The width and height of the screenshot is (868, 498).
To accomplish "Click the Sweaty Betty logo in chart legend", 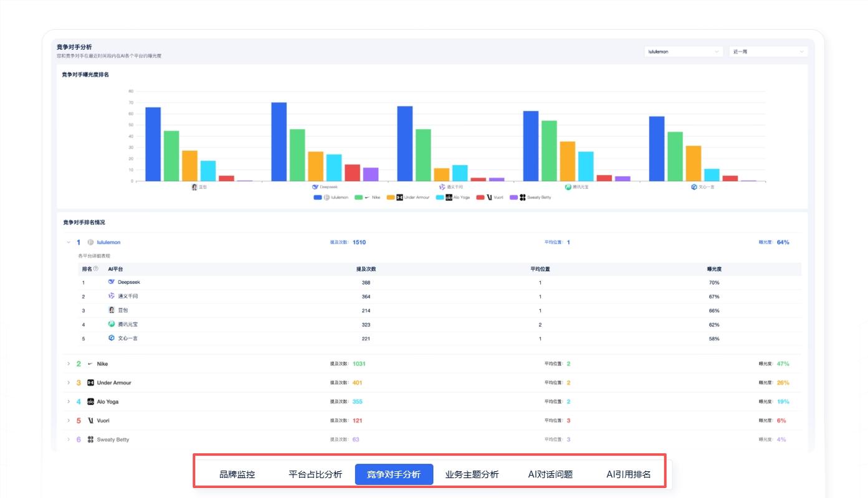I will [523, 197].
